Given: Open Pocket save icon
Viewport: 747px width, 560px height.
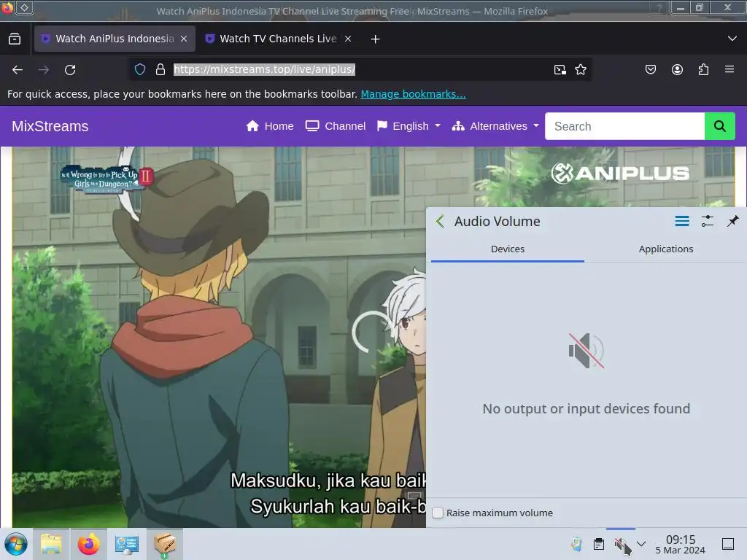Looking at the screenshot, I should 651,70.
